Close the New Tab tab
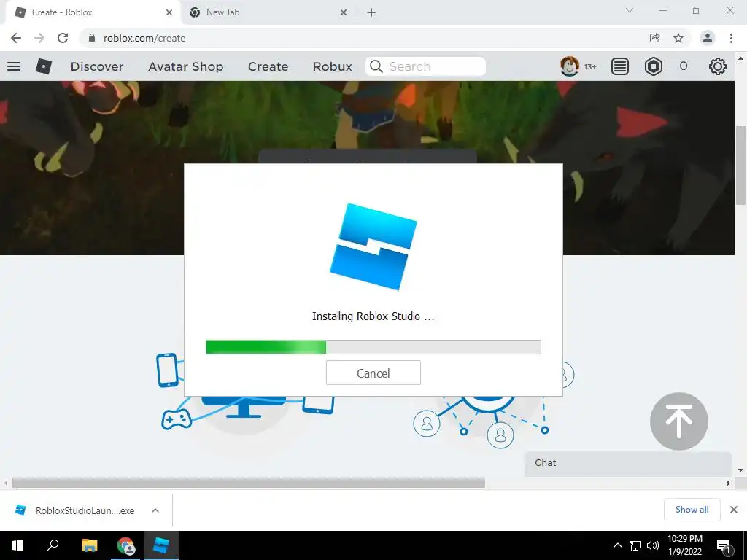747x560 pixels. (x=344, y=12)
